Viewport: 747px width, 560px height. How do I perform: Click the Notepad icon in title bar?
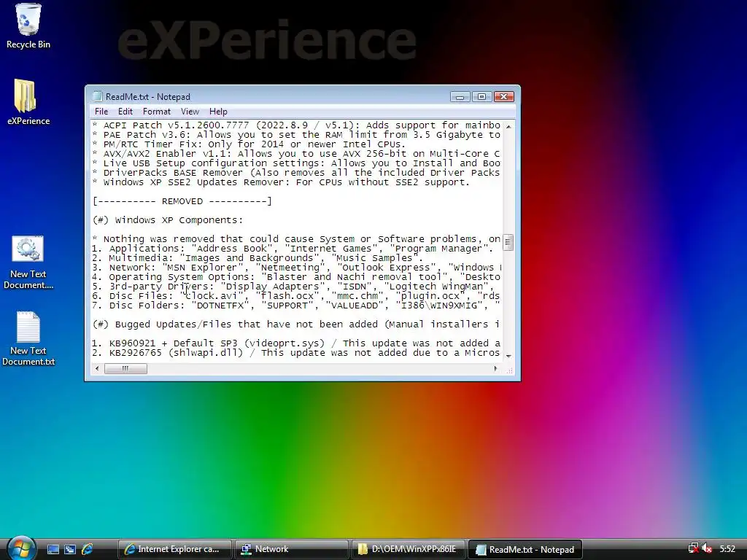point(97,97)
